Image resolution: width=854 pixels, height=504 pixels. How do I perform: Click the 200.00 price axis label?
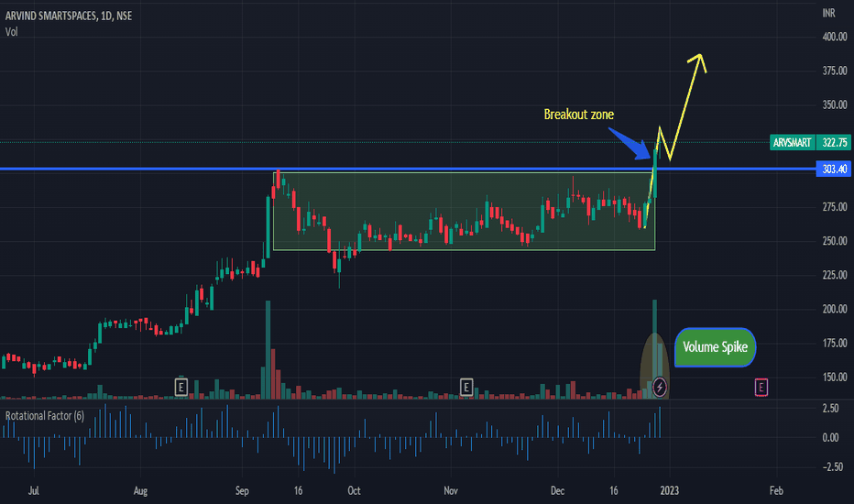[835, 309]
